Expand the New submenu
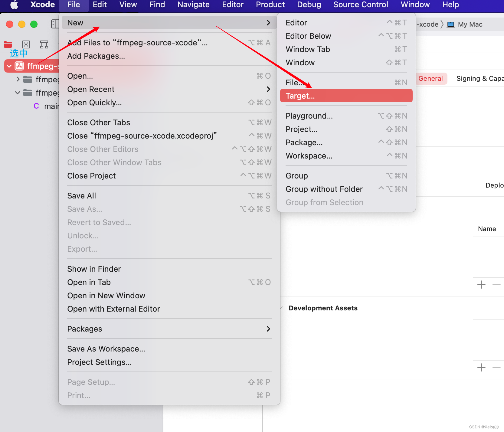 click(x=169, y=23)
